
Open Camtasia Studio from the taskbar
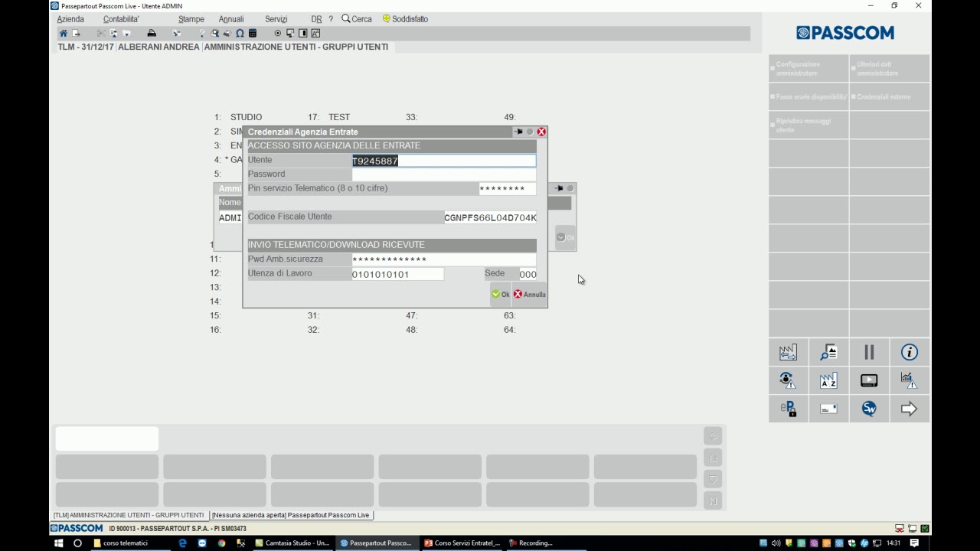(293, 543)
